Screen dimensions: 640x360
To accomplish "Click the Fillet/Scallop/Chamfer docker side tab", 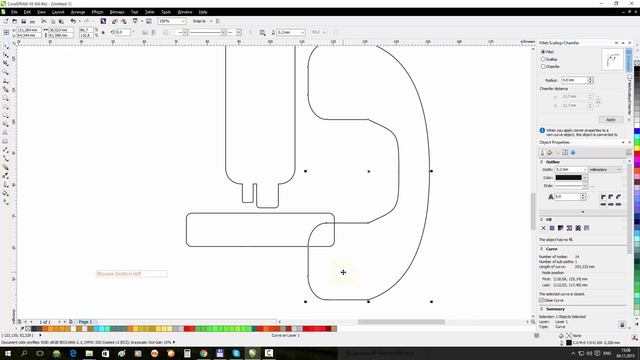I will (x=629, y=95).
